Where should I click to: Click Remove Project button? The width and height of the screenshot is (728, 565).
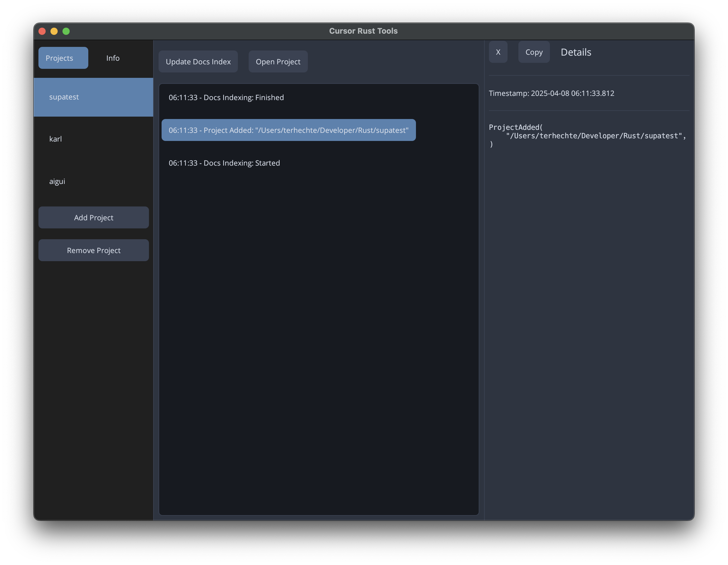coord(93,250)
